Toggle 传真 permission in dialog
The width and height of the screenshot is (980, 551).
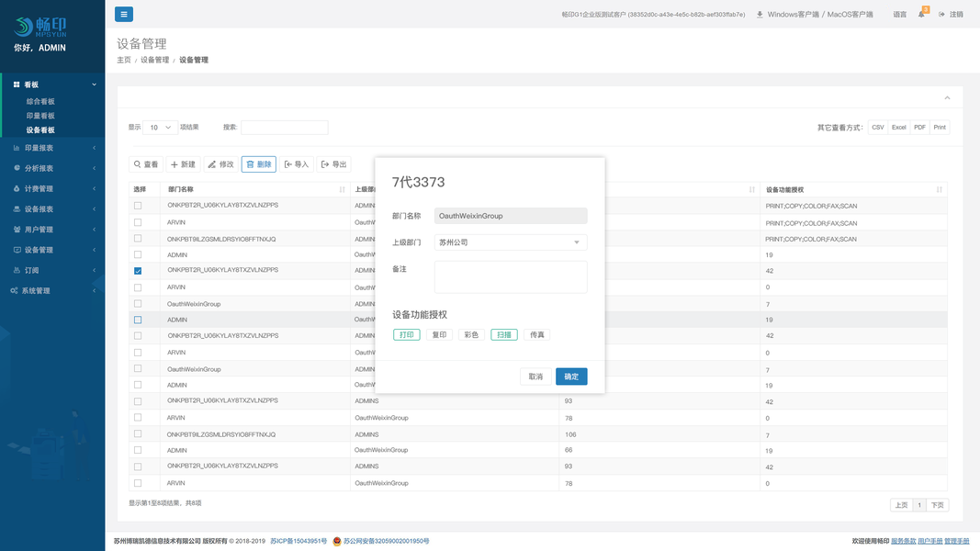coord(537,335)
